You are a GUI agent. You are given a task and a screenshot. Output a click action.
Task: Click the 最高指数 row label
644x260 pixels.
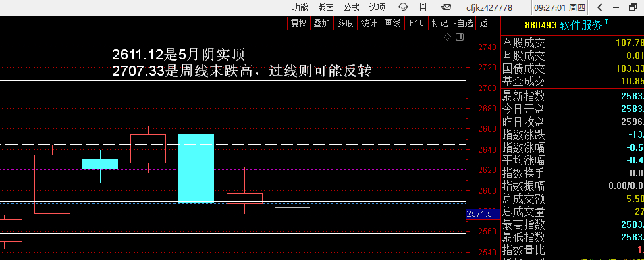tap(524, 224)
